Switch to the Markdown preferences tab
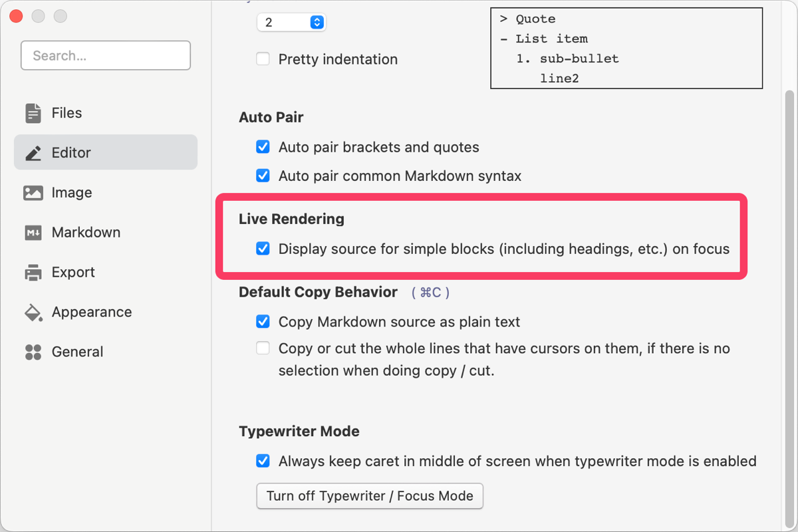The height and width of the screenshot is (532, 798). [86, 233]
